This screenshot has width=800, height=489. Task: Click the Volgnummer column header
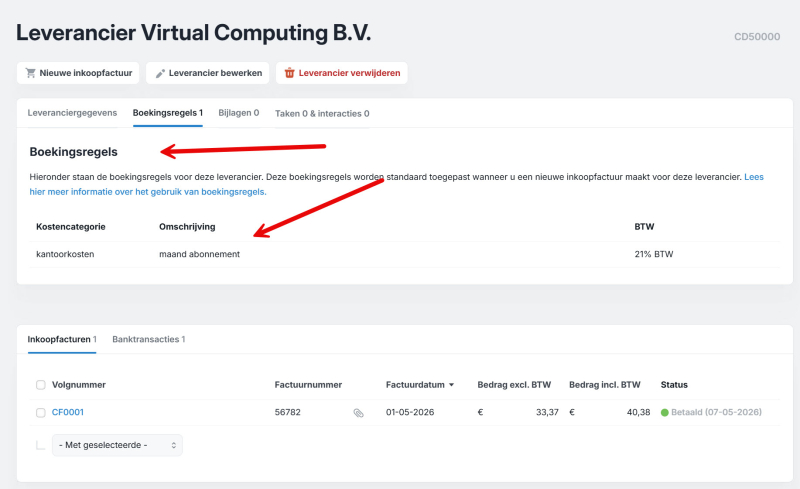click(79, 385)
